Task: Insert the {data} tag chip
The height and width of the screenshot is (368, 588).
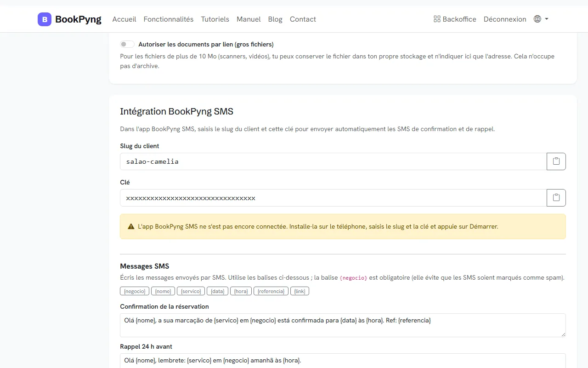Action: point(217,291)
